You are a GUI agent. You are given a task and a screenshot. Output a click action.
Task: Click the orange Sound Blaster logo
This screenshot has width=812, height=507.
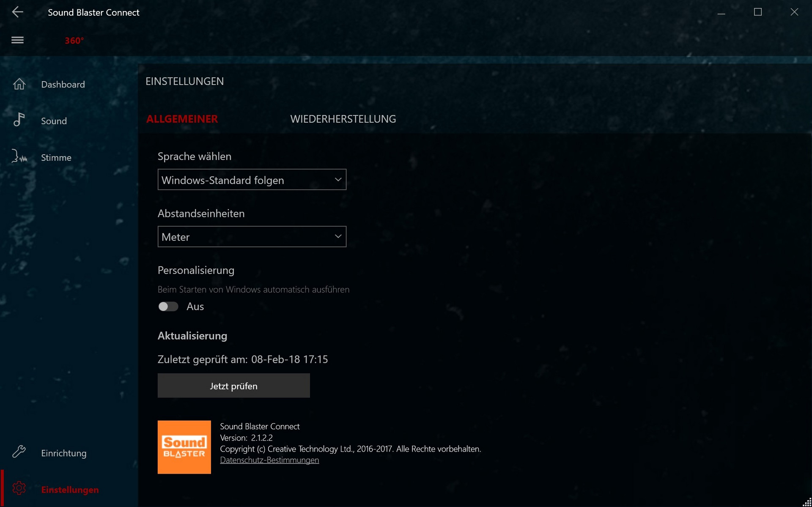click(184, 447)
